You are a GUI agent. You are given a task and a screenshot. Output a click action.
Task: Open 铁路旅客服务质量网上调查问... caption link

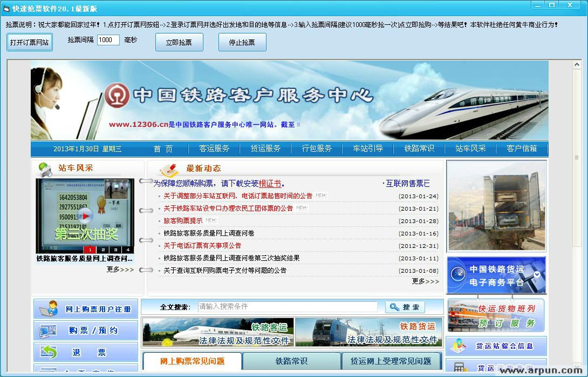tap(84, 259)
